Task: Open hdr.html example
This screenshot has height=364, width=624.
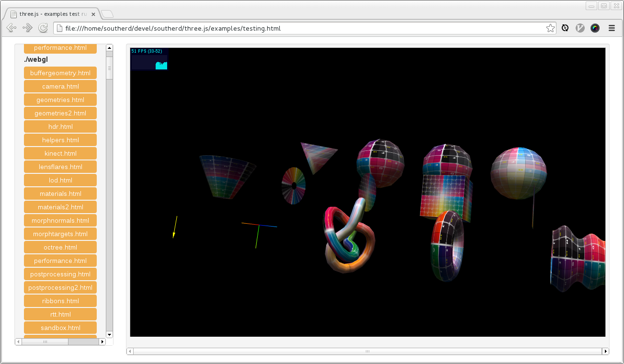Action: click(x=60, y=126)
